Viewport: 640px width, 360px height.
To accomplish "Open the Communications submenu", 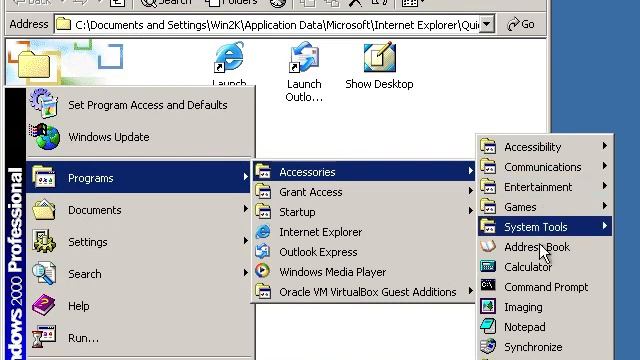I will coord(545,167).
